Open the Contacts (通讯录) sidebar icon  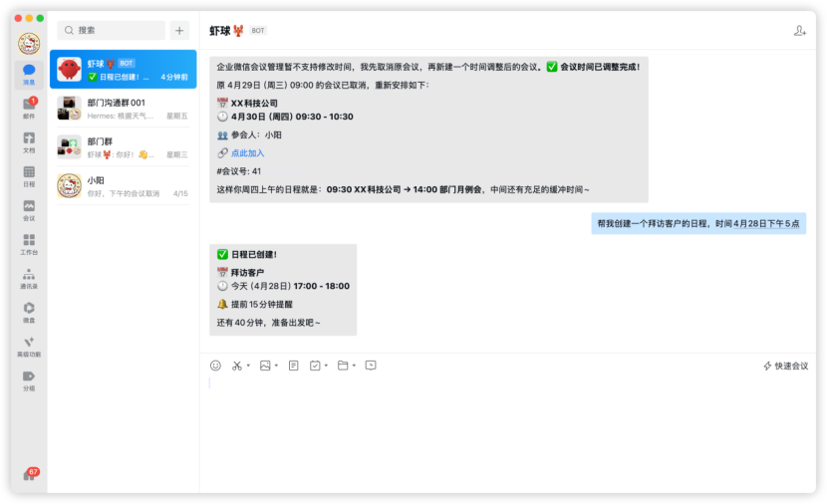coord(29,278)
